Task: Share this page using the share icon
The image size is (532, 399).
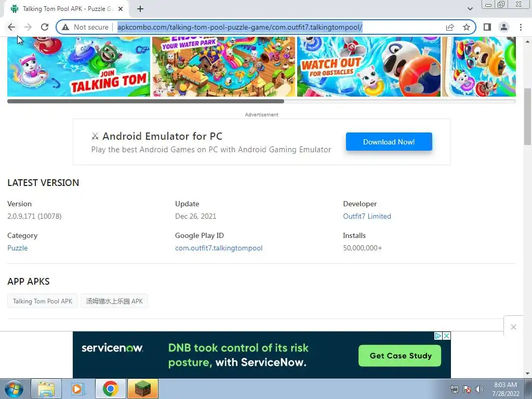Action: 450,27
